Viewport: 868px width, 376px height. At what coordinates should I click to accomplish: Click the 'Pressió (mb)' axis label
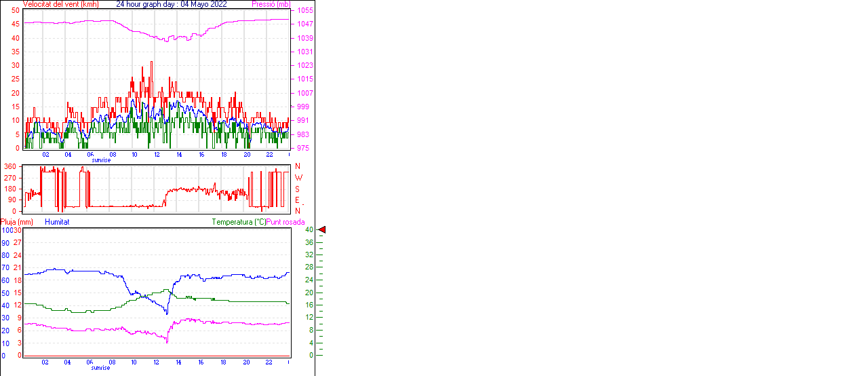point(270,4)
